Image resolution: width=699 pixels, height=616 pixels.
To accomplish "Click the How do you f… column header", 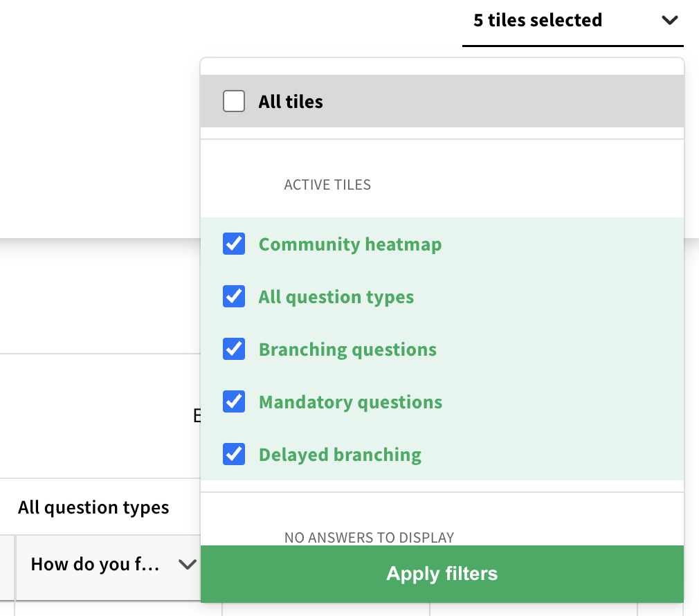I will coord(96,565).
